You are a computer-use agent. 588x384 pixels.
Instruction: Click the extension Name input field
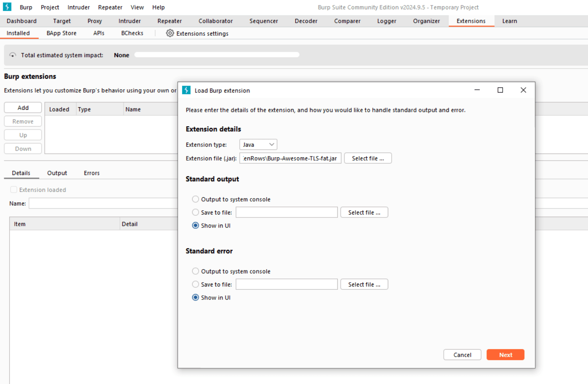click(x=103, y=204)
